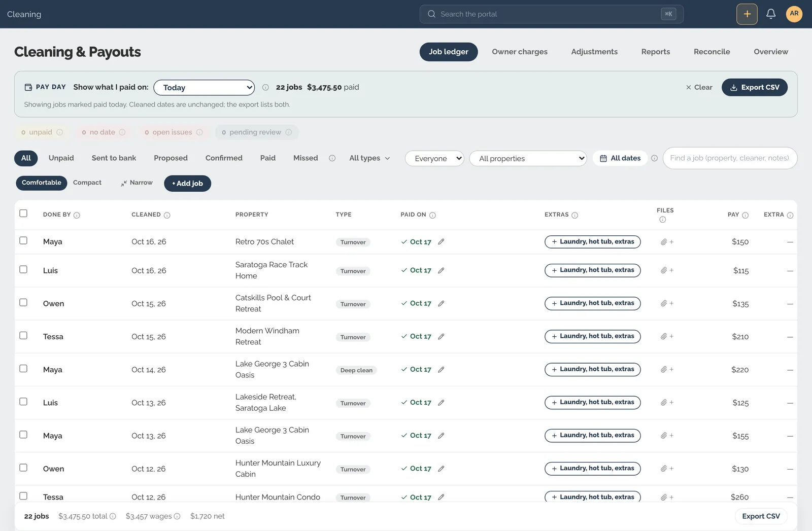This screenshot has width=812, height=531.
Task: Open the Everyone cleaner dropdown
Action: (x=434, y=158)
